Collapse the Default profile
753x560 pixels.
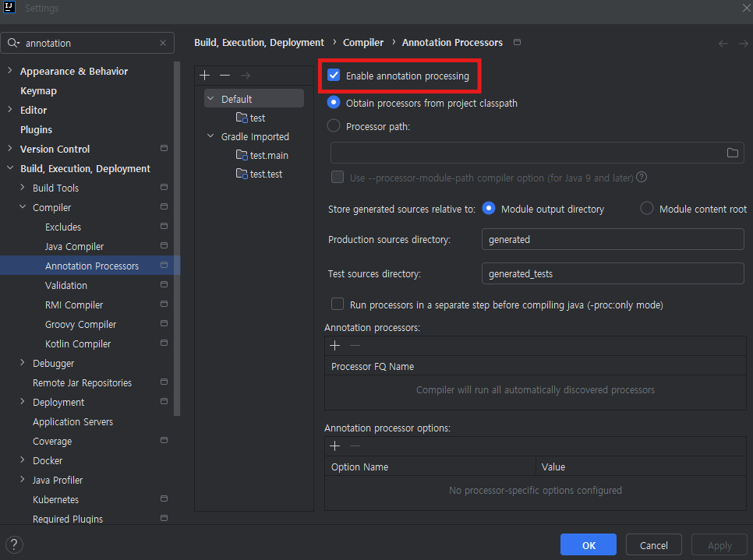[210, 98]
